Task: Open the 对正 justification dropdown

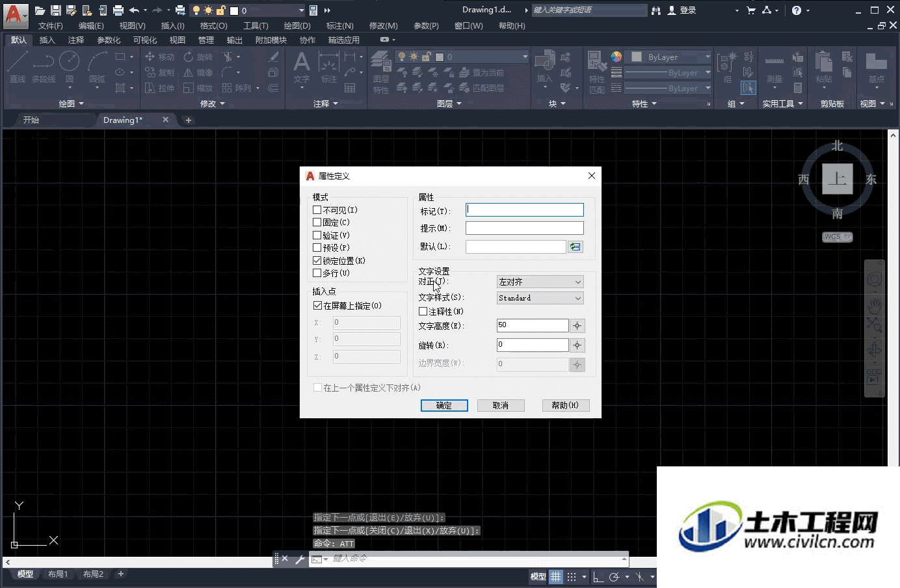Action: [x=540, y=282]
